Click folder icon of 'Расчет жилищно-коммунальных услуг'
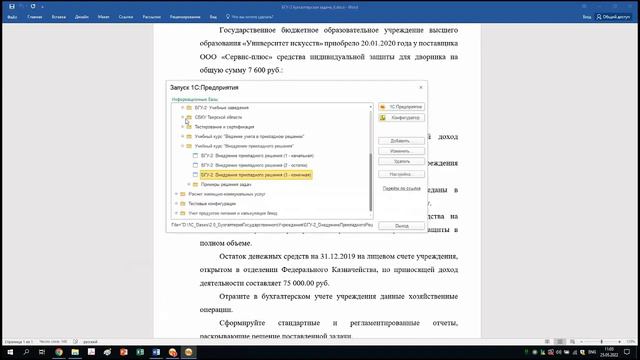 pos(183,194)
